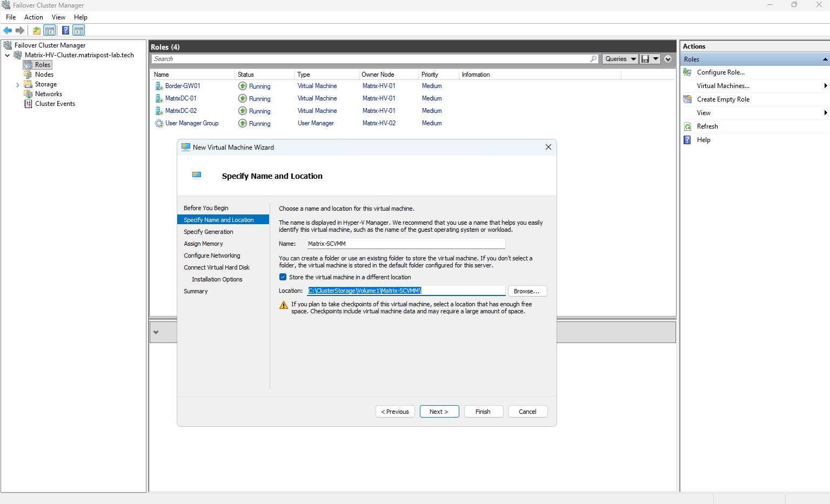Click Create Empty Role in Actions pane
Screen dimensions: 830x504
(723, 99)
